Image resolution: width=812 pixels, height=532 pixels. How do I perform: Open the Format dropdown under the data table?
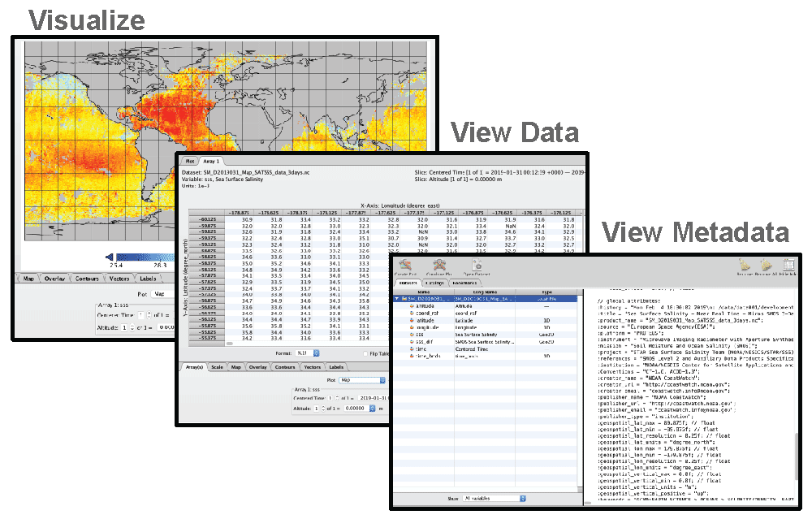click(x=306, y=353)
